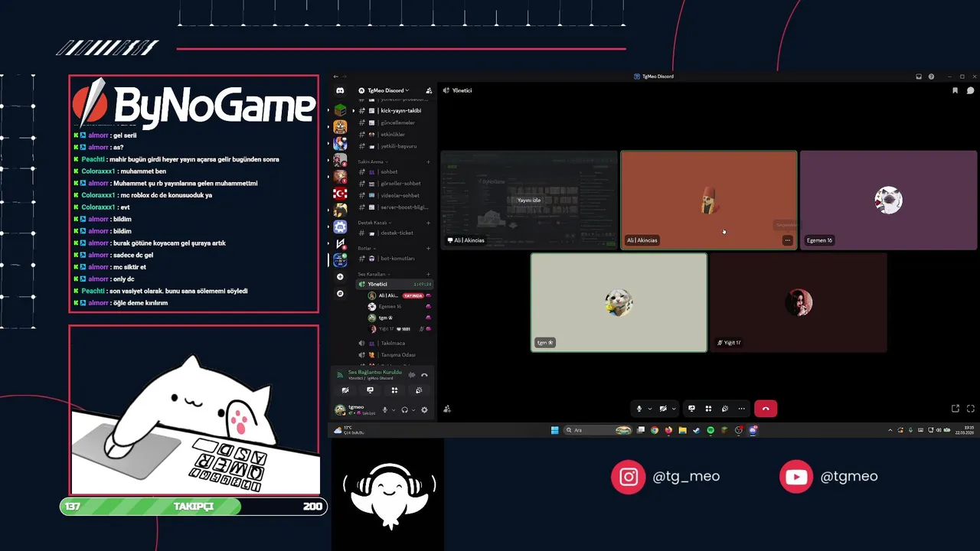Open soundboard from call bar
Viewport: 980px width, 551px height.
coord(724,409)
